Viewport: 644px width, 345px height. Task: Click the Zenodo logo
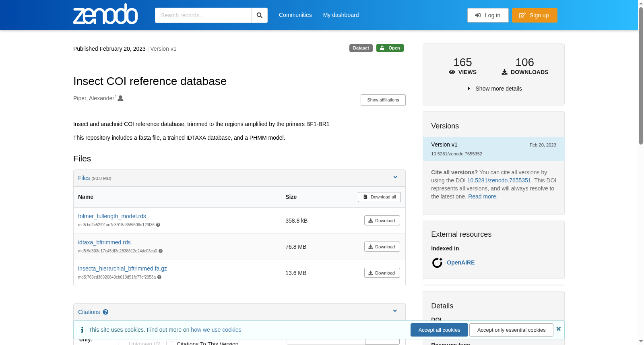click(105, 14)
